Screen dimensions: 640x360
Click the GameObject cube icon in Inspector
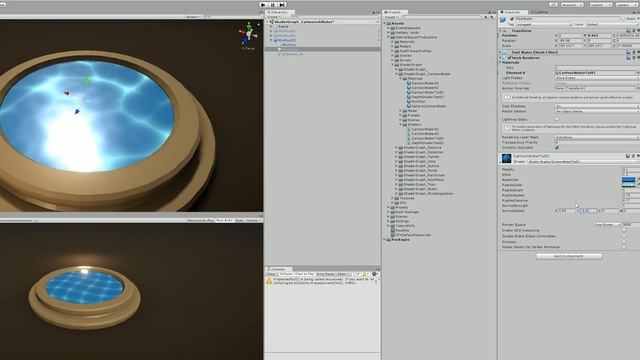pyautogui.click(x=503, y=20)
